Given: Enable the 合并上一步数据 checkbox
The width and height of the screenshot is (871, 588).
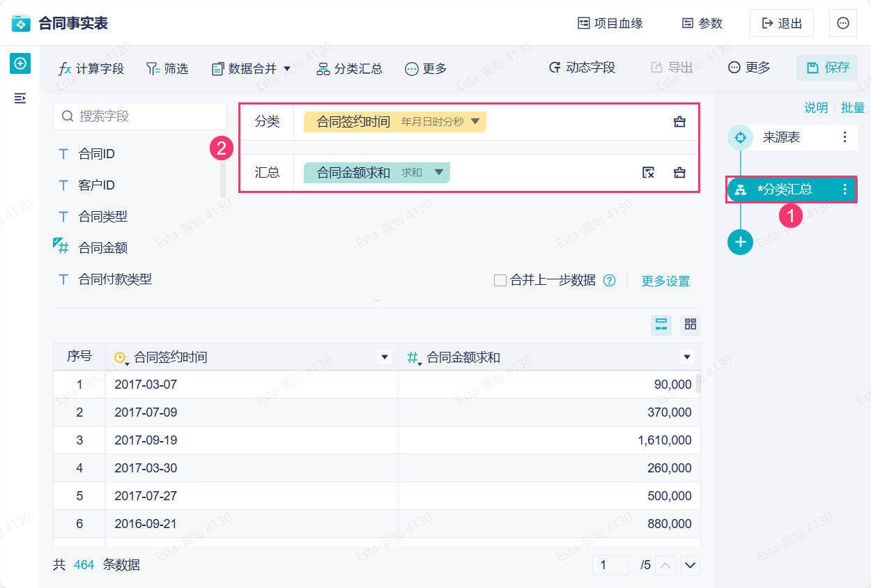Looking at the screenshot, I should (x=500, y=281).
